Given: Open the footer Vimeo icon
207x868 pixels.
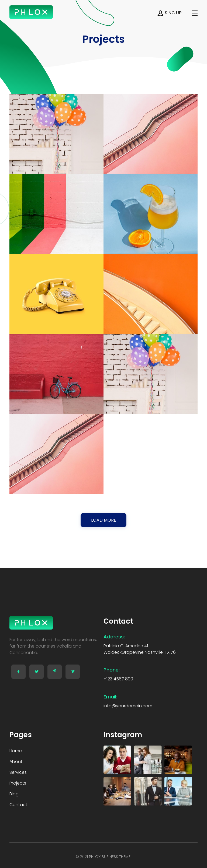Looking at the screenshot, I should [73, 671].
